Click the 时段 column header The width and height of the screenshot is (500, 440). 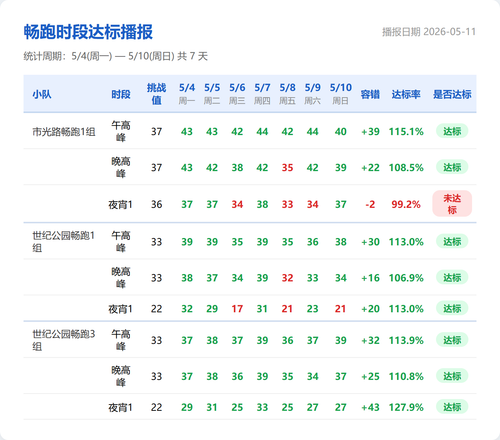click(x=121, y=94)
